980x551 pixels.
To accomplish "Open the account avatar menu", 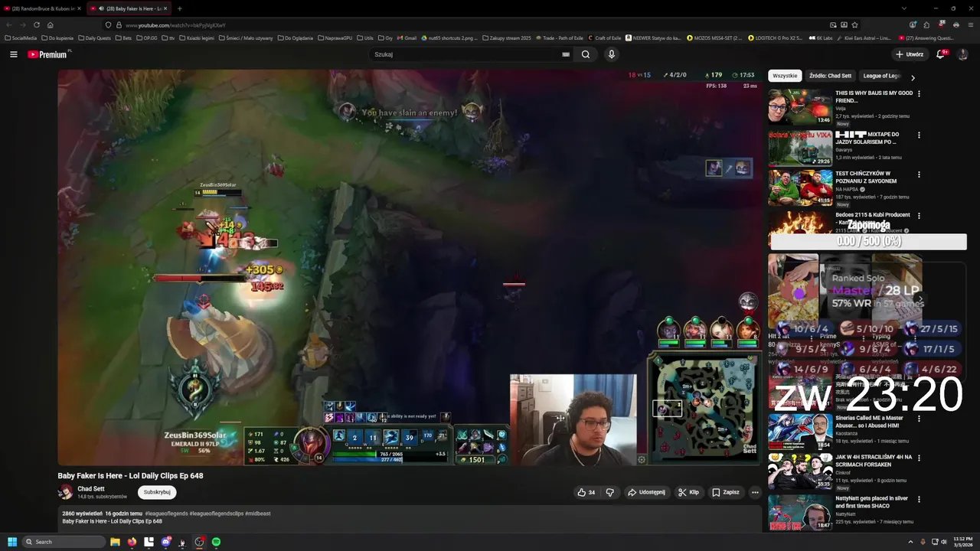I will click(963, 54).
